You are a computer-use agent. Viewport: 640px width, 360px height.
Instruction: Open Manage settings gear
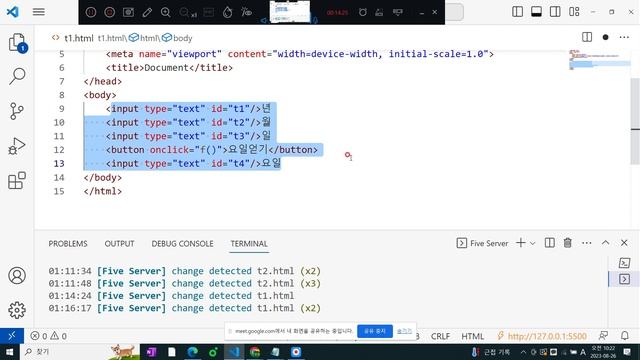17,310
